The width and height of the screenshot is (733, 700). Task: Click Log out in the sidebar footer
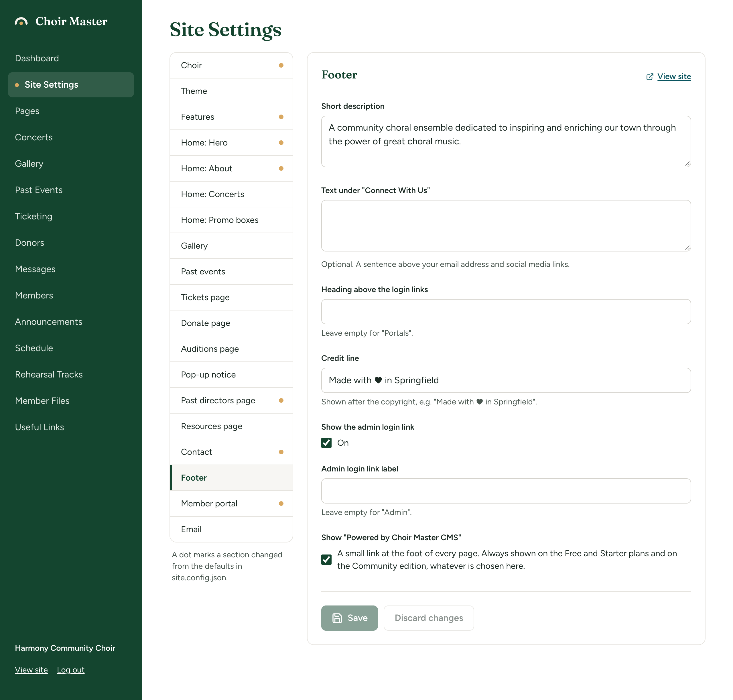coord(70,670)
